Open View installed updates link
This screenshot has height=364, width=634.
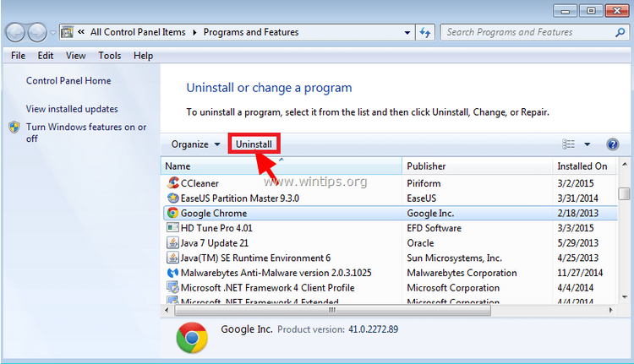(72, 109)
